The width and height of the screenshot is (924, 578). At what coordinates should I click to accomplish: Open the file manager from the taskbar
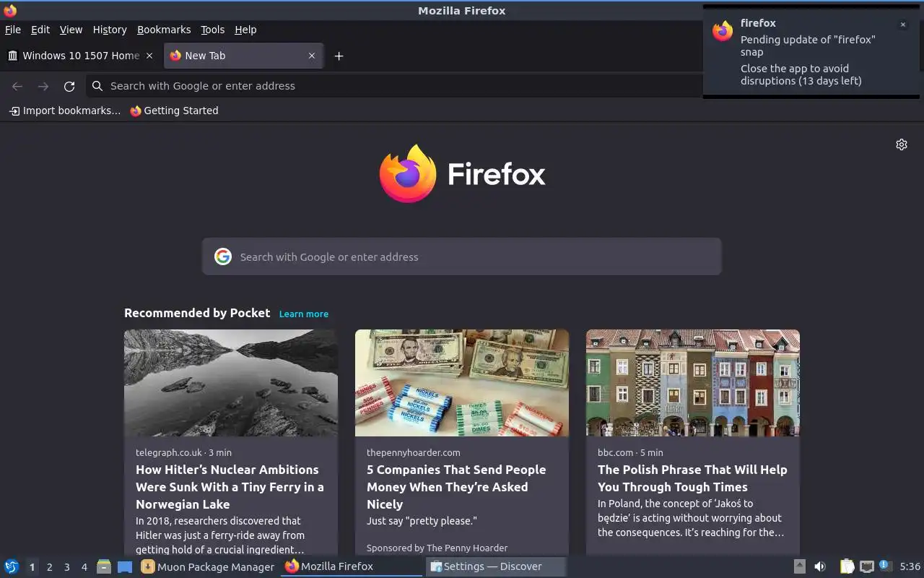pos(104,566)
